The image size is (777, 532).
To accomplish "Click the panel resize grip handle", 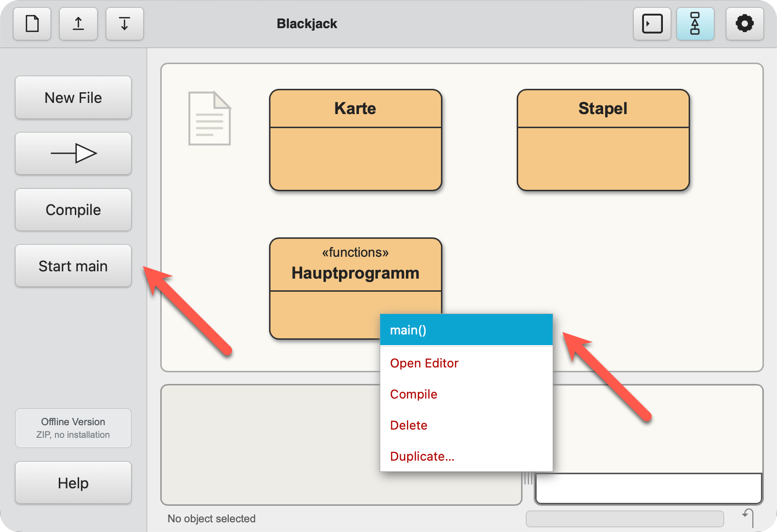I will 528,479.
